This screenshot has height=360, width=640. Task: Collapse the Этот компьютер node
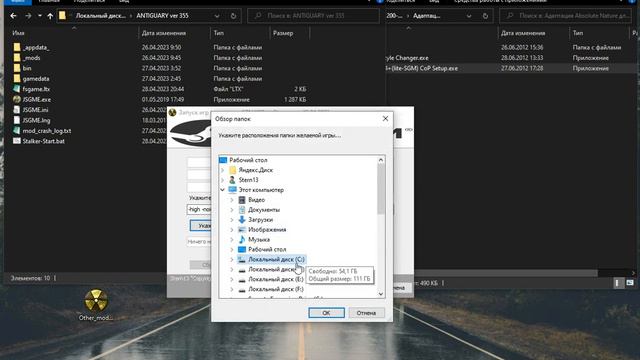[x=223, y=190]
